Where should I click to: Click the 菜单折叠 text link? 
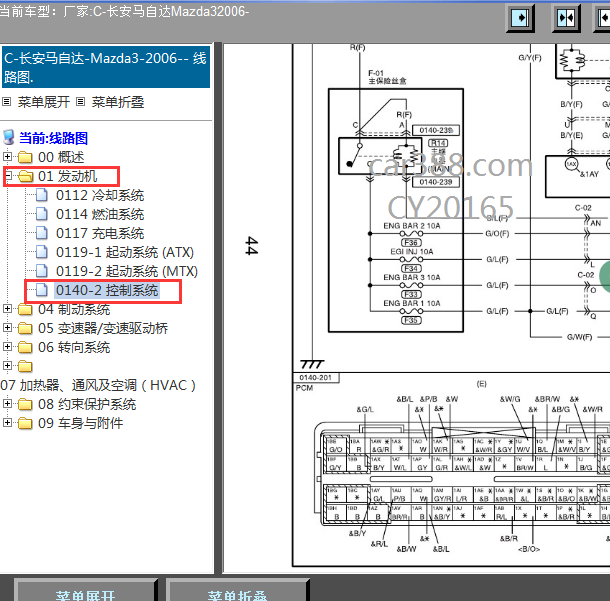118,102
